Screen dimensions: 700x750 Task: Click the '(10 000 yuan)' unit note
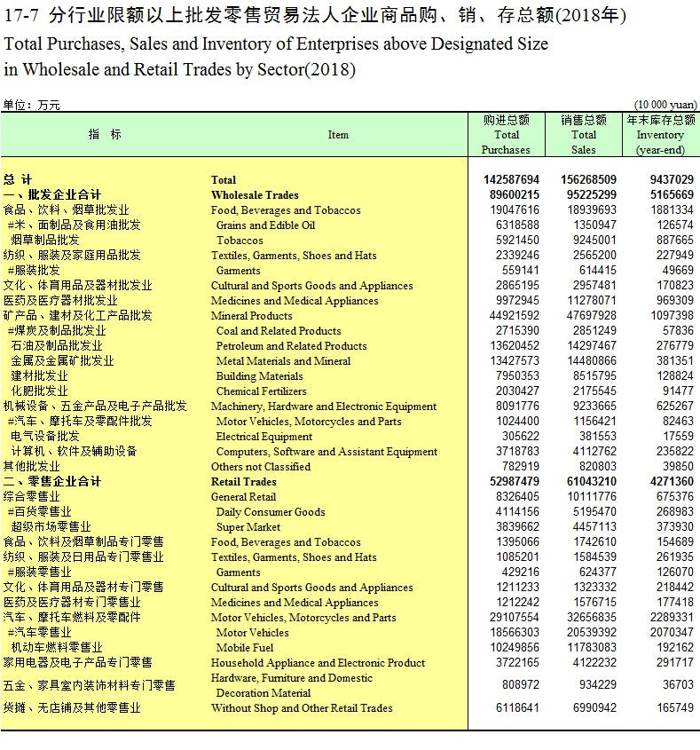pyautogui.click(x=665, y=105)
